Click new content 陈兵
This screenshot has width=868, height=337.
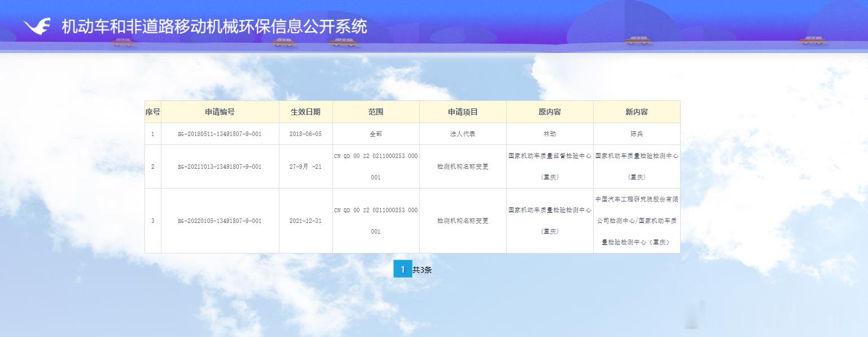(x=637, y=134)
